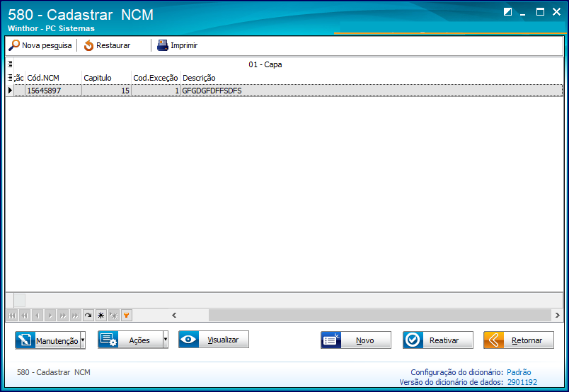Screen dimensions: 569x392
Task: Click the horizontal scrollbar thumb
Action: [379, 316]
